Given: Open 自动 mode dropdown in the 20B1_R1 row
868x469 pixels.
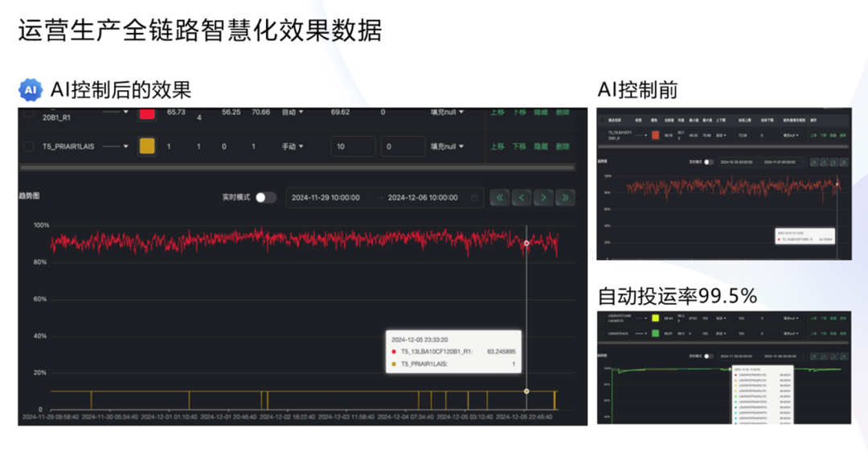Looking at the screenshot, I should point(293,112).
